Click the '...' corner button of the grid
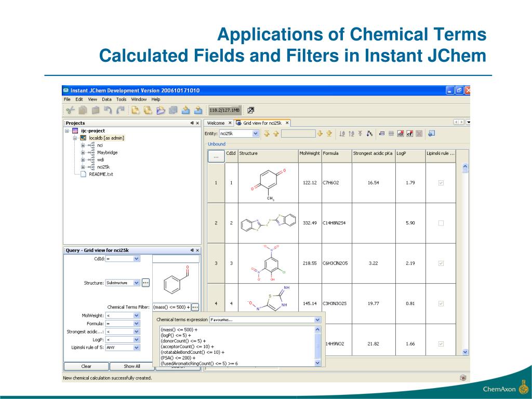532x399 pixels. click(x=216, y=157)
